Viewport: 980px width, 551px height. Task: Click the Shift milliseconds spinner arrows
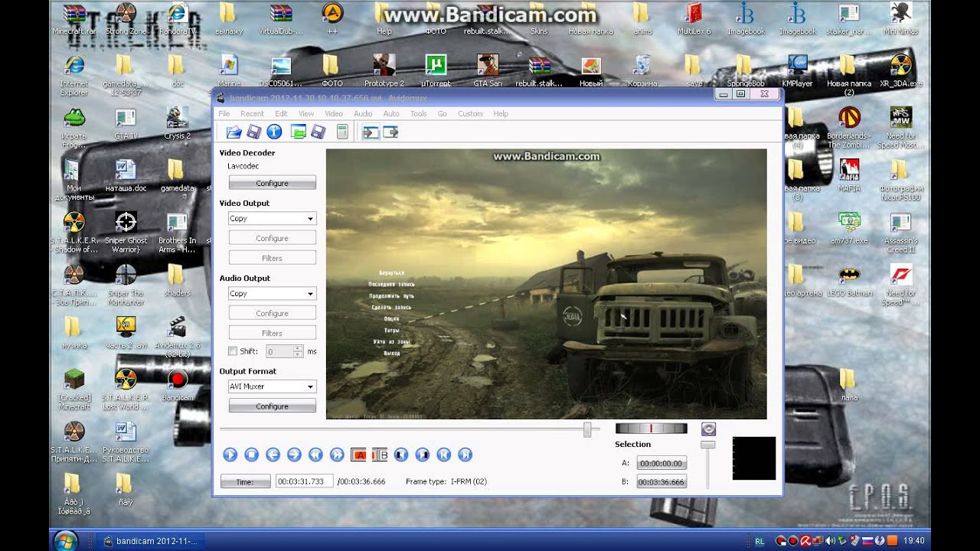(x=299, y=351)
